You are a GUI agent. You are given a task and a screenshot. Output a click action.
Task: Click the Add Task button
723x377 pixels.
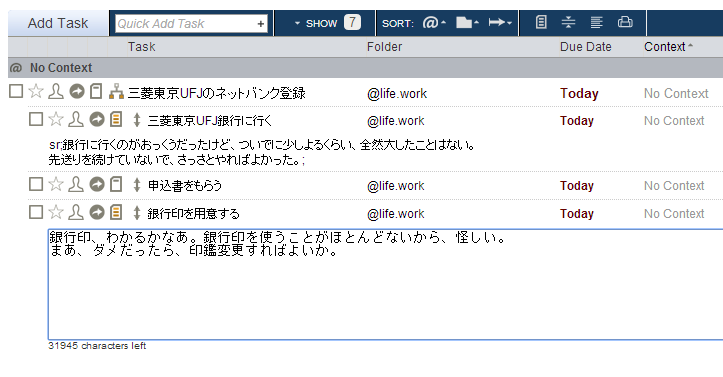58,23
